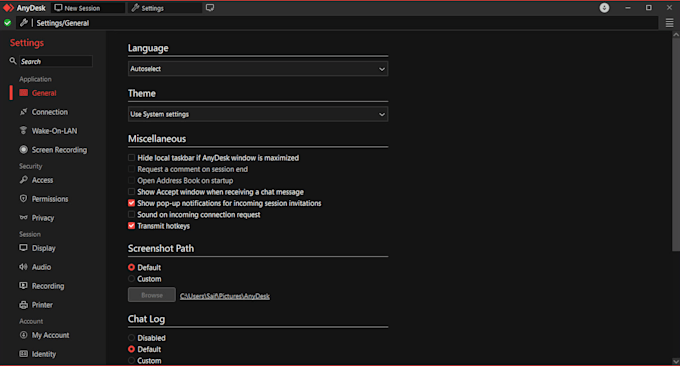This screenshot has height=366, width=680.
Task: Click the wrench icon in address bar
Action: [x=24, y=23]
